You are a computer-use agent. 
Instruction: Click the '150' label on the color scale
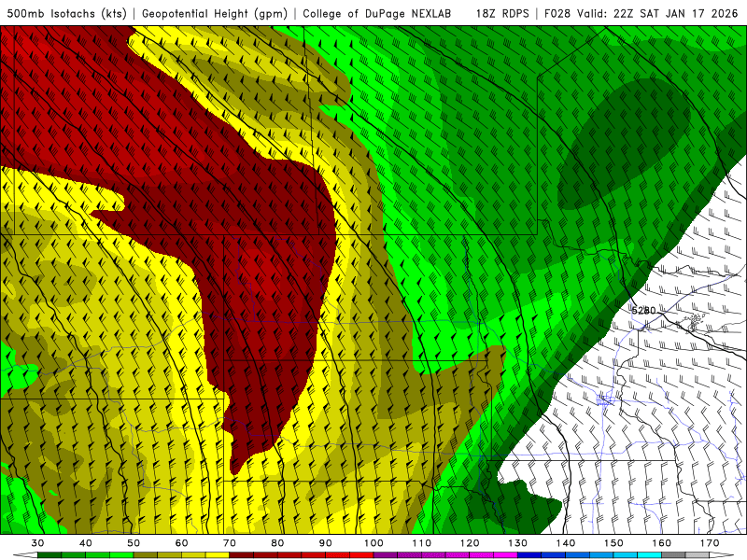pyautogui.click(x=614, y=543)
